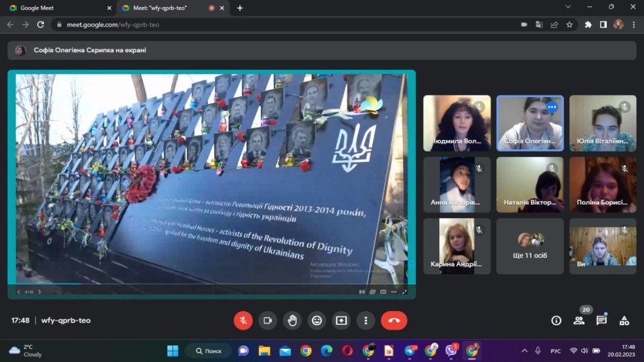Viewport: 644px width, 362px height.
Task: Toggle Chrome side panel icon
Action: click(x=603, y=25)
